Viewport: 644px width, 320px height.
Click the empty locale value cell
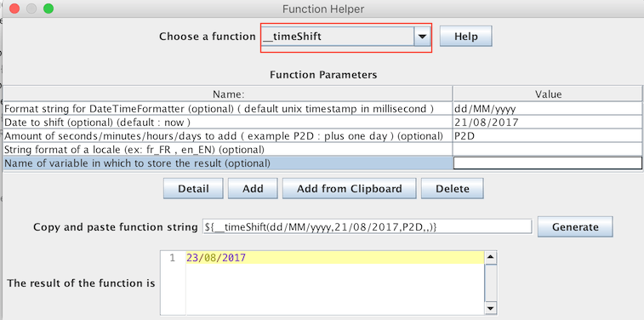point(548,150)
